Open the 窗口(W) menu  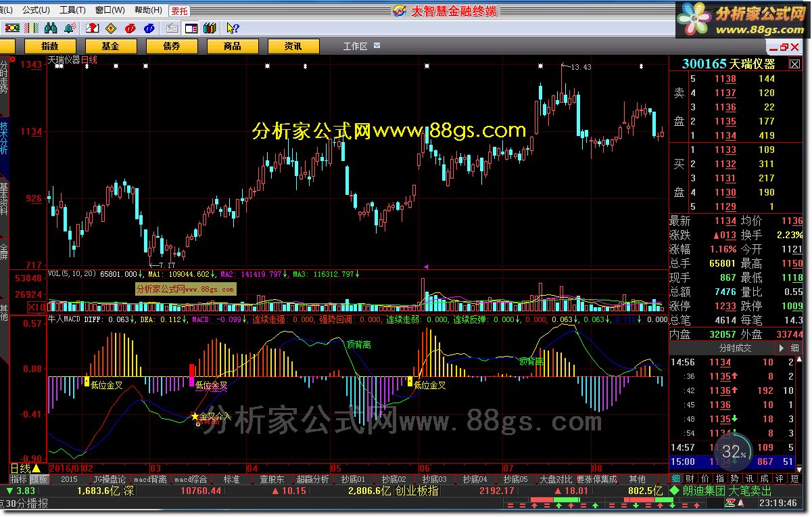[x=110, y=10]
